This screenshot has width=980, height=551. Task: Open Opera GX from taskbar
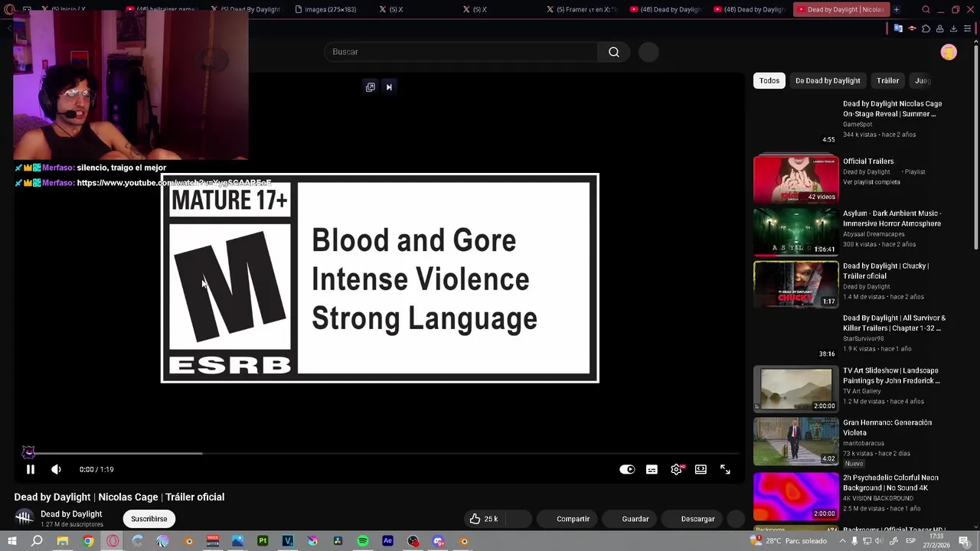[x=113, y=541]
